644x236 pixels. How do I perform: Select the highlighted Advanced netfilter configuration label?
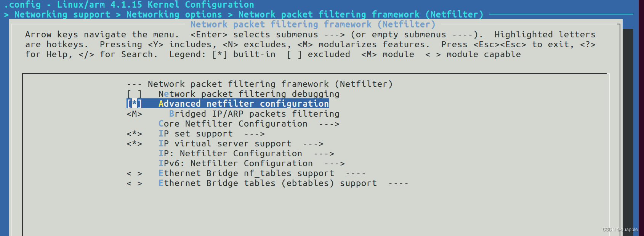point(244,104)
